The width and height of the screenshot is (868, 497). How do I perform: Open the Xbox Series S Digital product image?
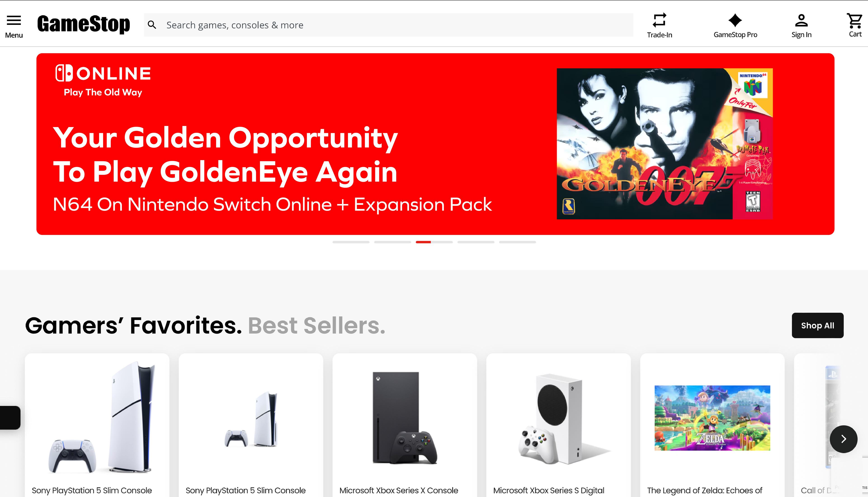tap(562, 419)
